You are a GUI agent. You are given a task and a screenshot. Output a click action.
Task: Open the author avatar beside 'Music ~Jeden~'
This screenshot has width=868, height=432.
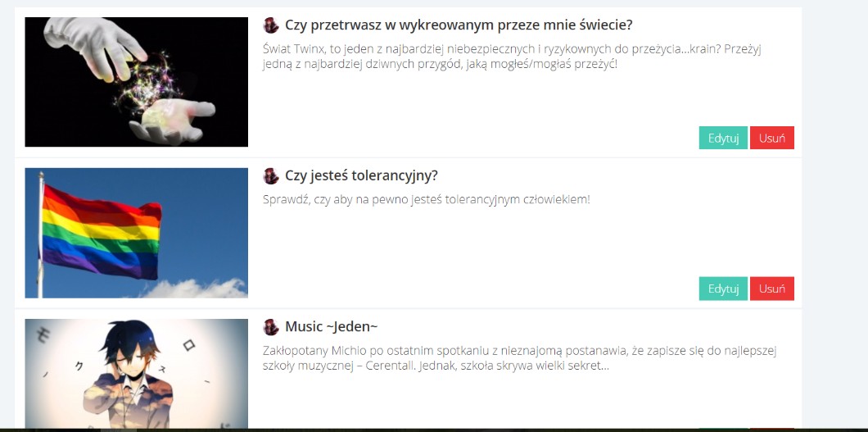pyautogui.click(x=271, y=327)
